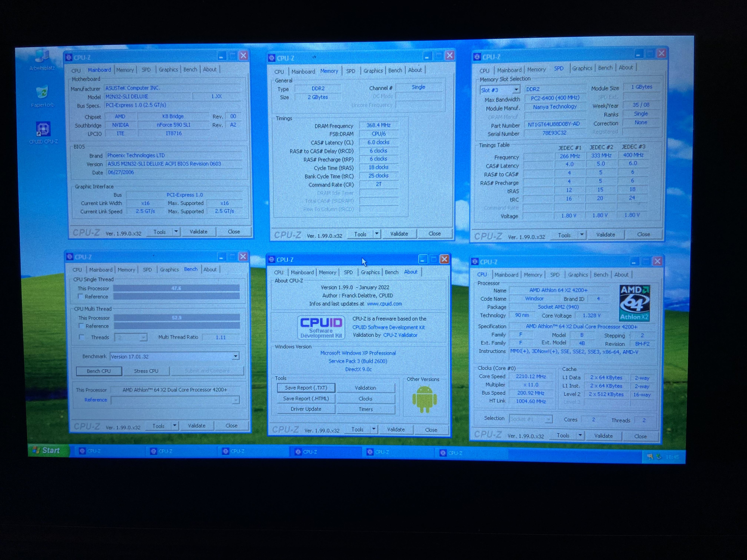Open the Papierkorb recycle bin icon
The width and height of the screenshot is (747, 560).
pyautogui.click(x=42, y=96)
